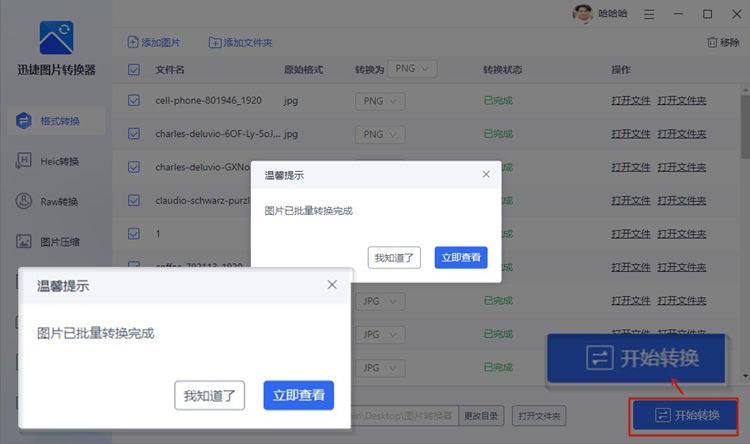Select the Raw转换 sidebar icon
This screenshot has height=444, width=750.
coord(23,201)
